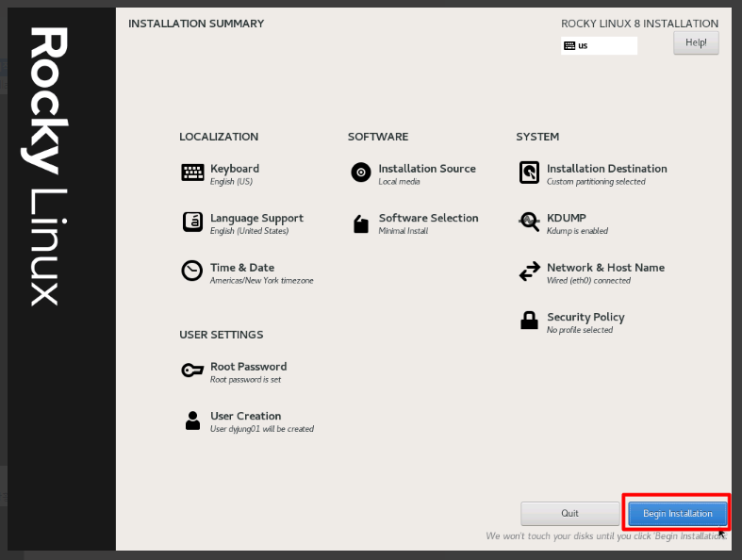Click the KDUMP magnifier icon
Viewport: 742px width, 560px height.
tap(529, 222)
